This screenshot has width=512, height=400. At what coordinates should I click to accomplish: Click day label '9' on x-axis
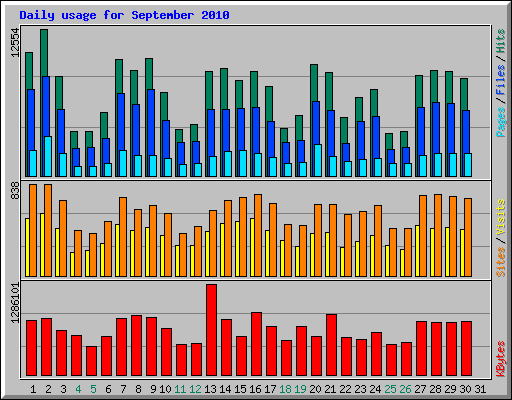[153, 389]
